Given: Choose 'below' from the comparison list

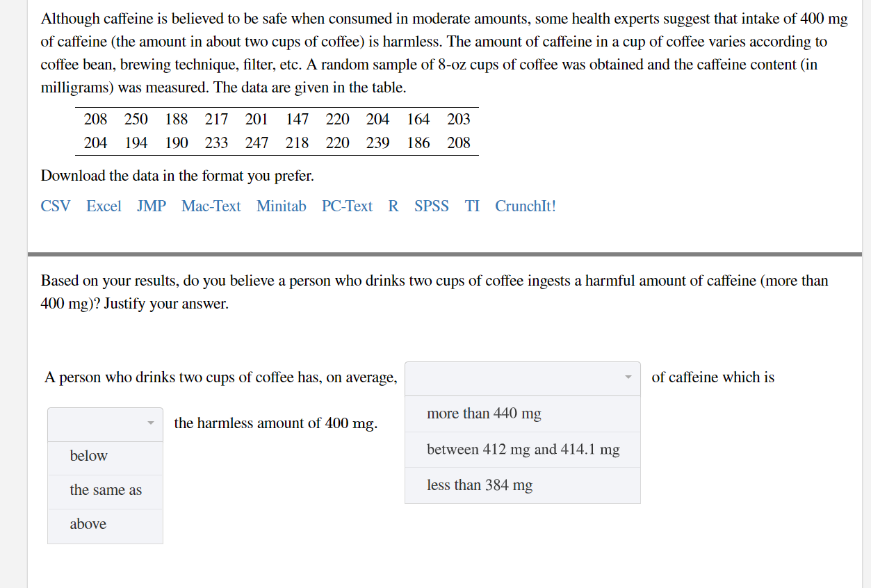Looking at the screenshot, I should (x=88, y=456).
